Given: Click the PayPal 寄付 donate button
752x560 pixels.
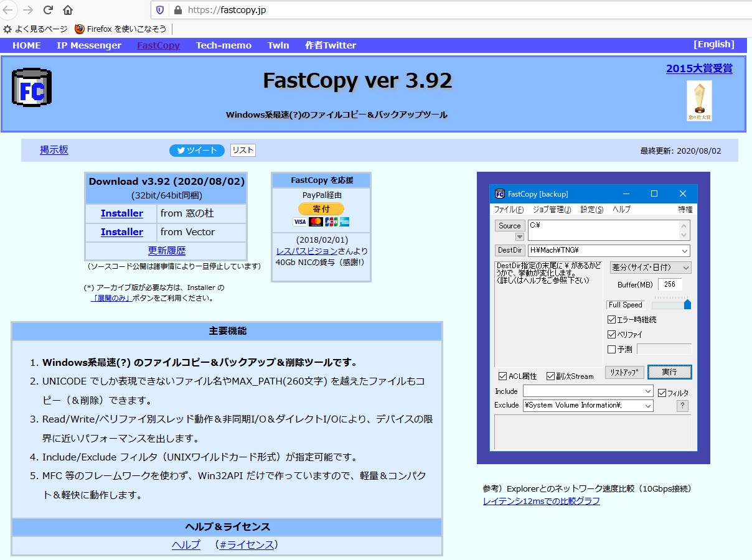Looking at the screenshot, I should [x=321, y=209].
